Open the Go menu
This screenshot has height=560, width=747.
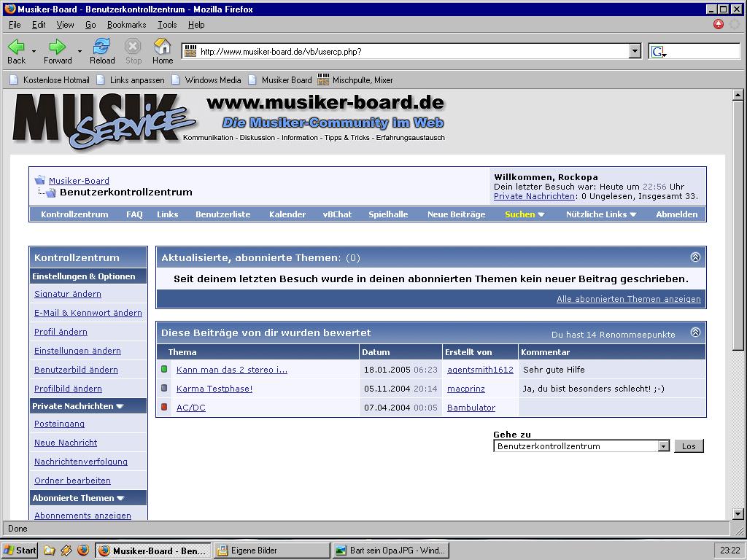90,25
